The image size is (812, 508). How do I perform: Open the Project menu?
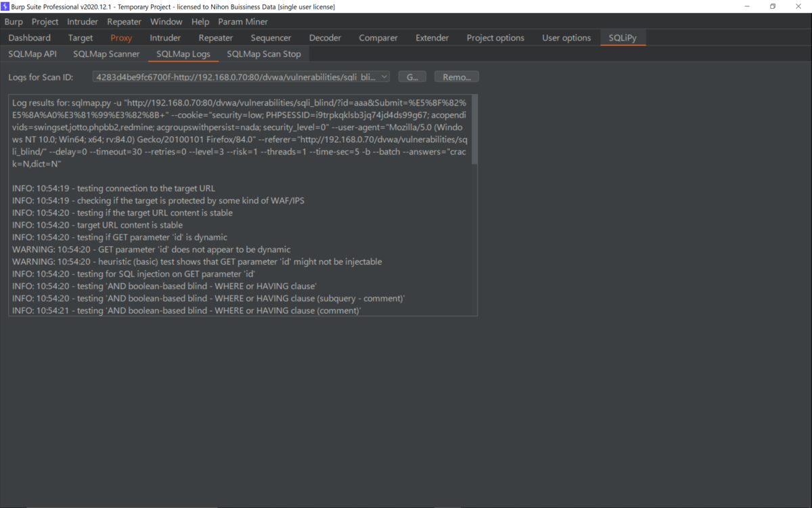45,22
